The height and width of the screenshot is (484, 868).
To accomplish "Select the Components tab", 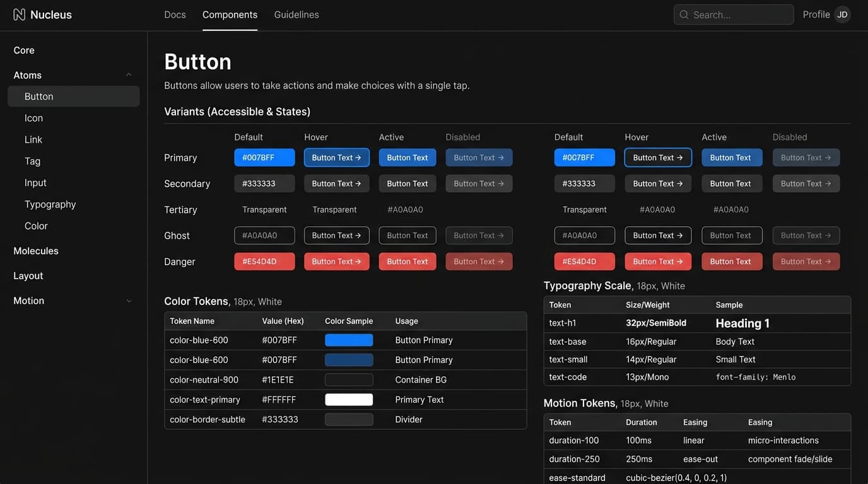I will tap(230, 14).
